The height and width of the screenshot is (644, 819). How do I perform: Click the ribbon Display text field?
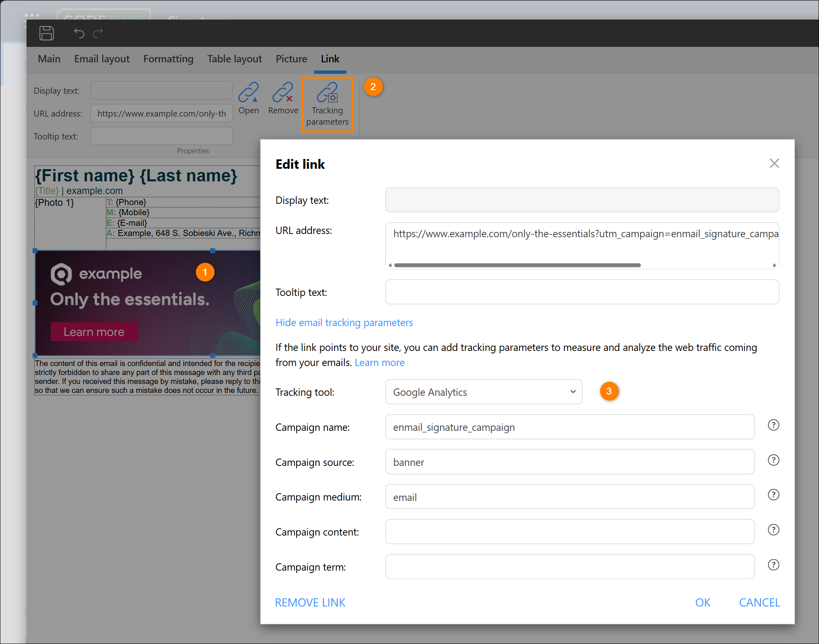click(162, 90)
